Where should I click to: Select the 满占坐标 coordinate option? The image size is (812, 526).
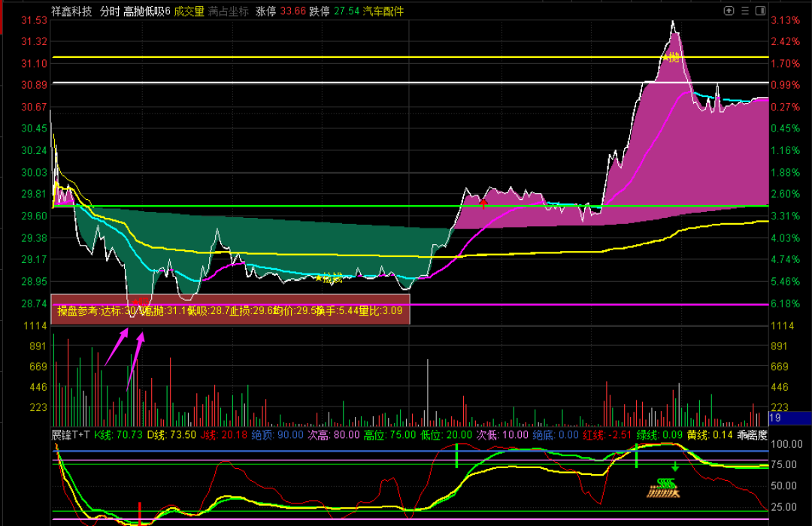click(x=229, y=11)
